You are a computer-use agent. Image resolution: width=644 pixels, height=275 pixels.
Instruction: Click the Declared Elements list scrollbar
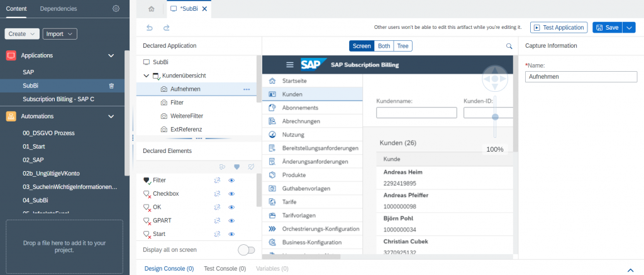pos(258,190)
